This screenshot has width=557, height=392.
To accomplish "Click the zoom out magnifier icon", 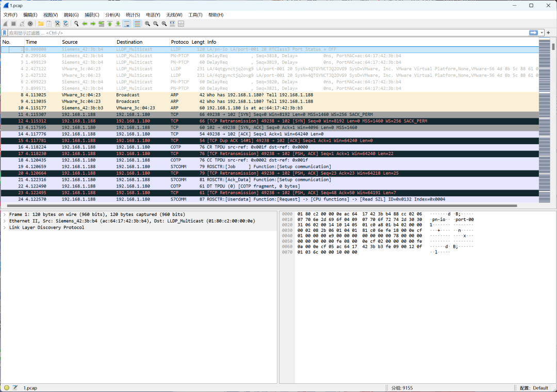I will click(156, 24).
